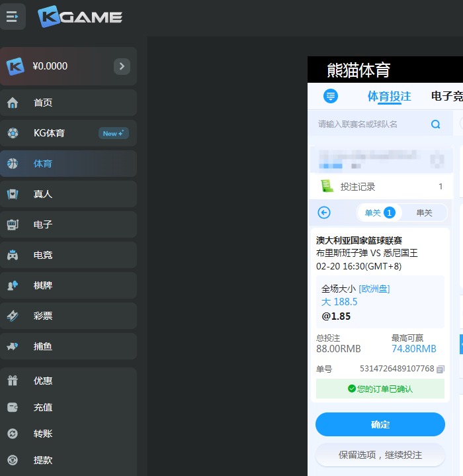Select the 单关 single bet tab
This screenshot has width=463, height=476.
point(379,213)
